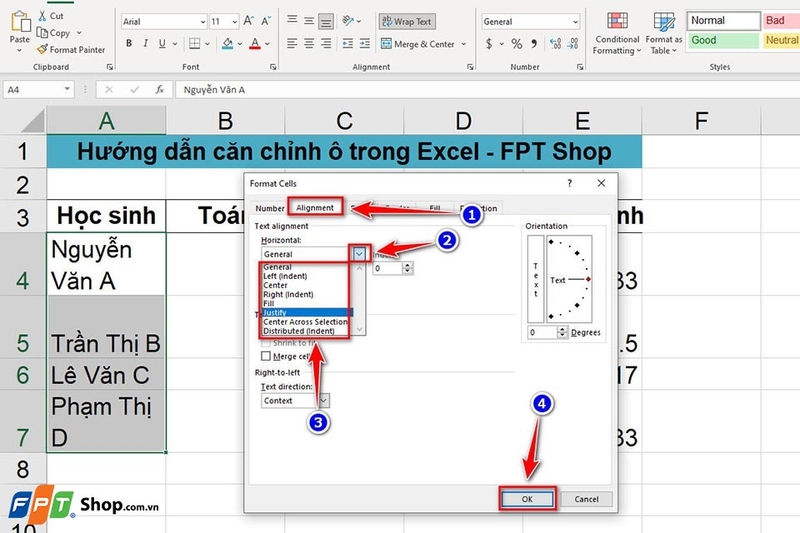Open Merge & Center dropdown arrow
The width and height of the screenshot is (800, 533).
(x=463, y=44)
